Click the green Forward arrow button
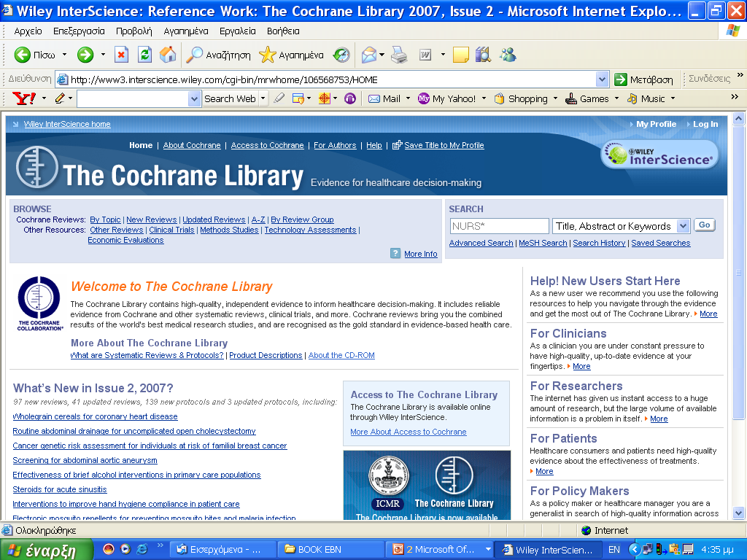The image size is (747, 560). (x=85, y=55)
